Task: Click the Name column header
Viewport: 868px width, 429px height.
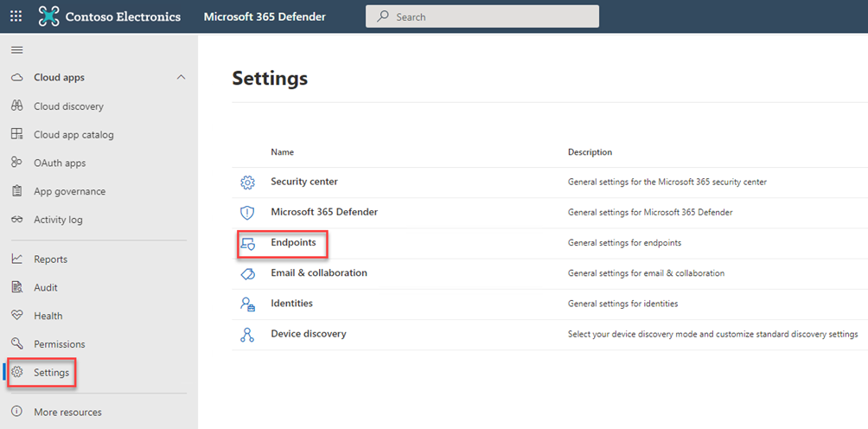Action: [283, 151]
